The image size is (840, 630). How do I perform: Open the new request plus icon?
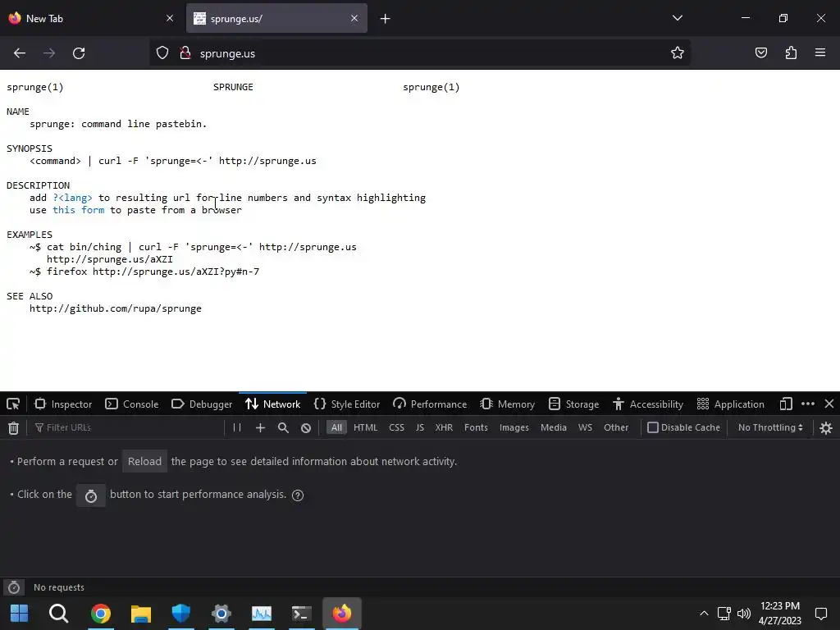pyautogui.click(x=260, y=427)
